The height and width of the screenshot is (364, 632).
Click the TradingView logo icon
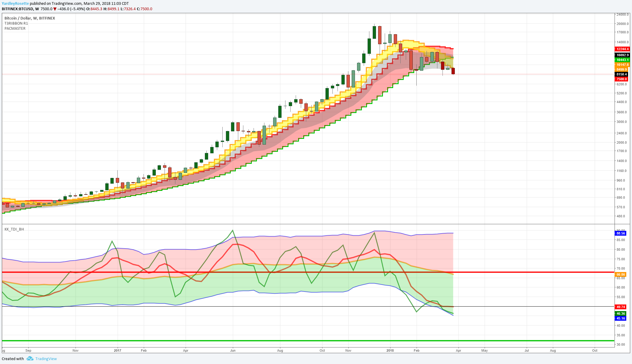[30, 358]
